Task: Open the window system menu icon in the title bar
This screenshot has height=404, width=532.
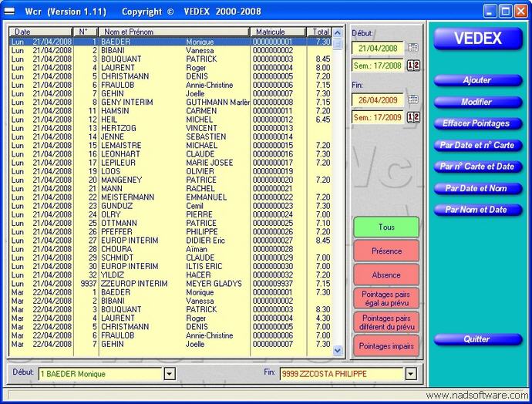Action: 9,12
